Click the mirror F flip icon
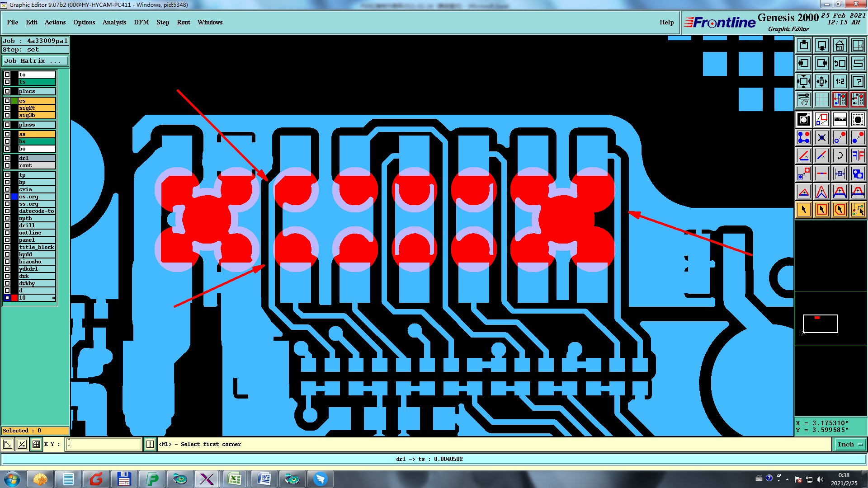 pos(858,155)
